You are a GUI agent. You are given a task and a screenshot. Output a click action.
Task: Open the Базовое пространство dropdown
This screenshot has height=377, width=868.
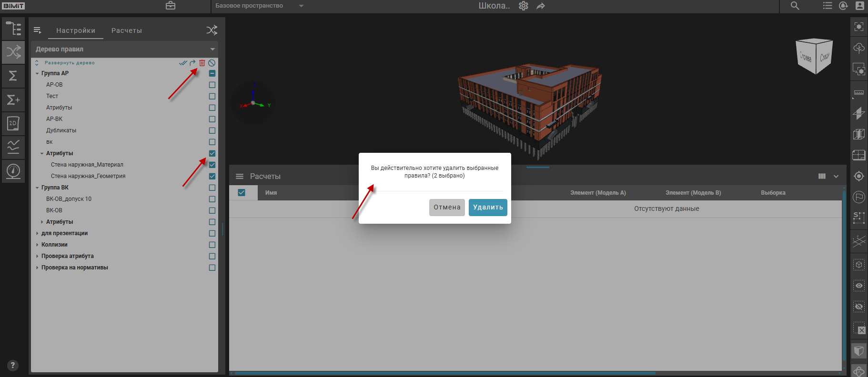click(259, 6)
